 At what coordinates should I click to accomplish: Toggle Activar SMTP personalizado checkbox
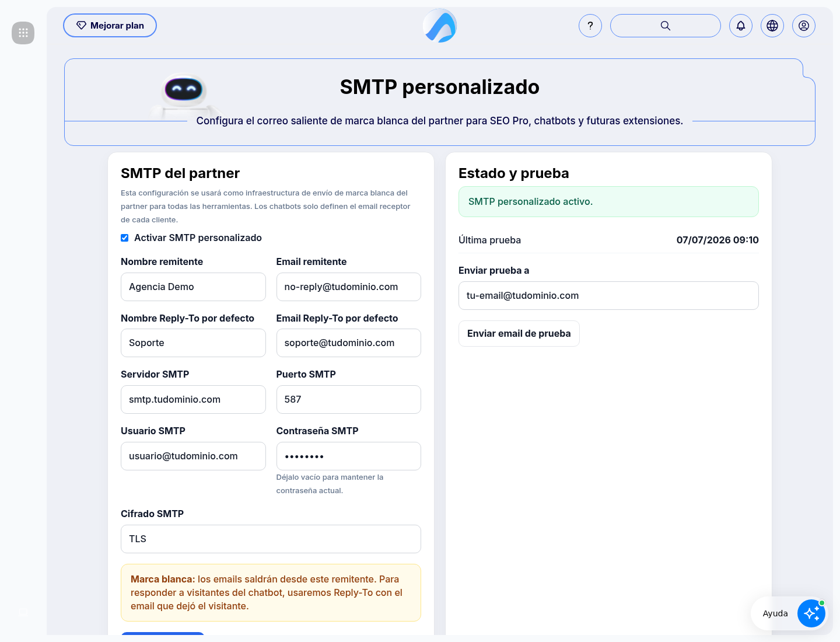pyautogui.click(x=124, y=238)
